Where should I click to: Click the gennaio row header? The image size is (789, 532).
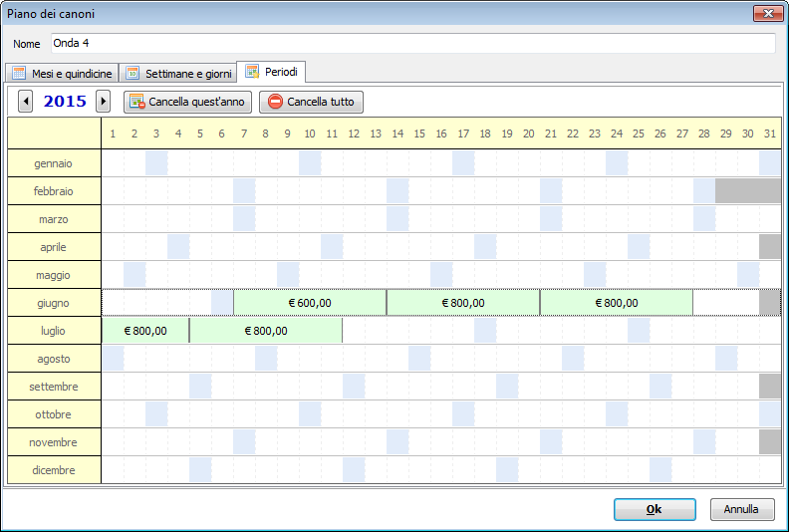point(54,163)
